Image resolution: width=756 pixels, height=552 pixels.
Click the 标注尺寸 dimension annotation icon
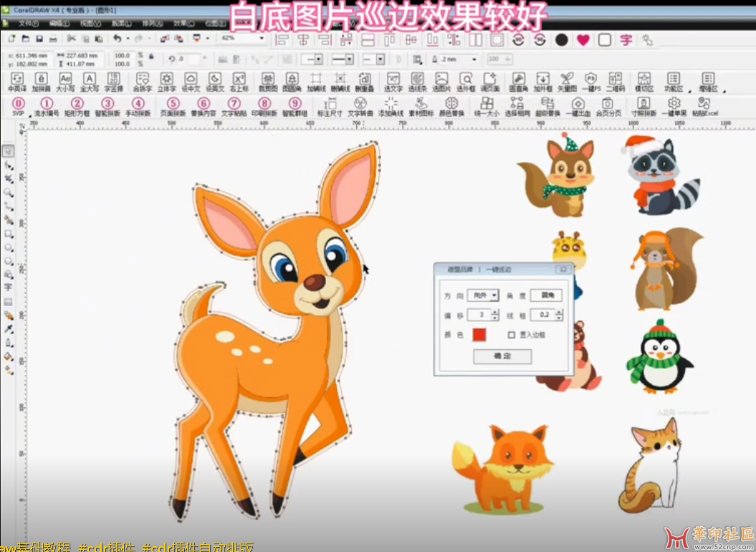pos(330,107)
